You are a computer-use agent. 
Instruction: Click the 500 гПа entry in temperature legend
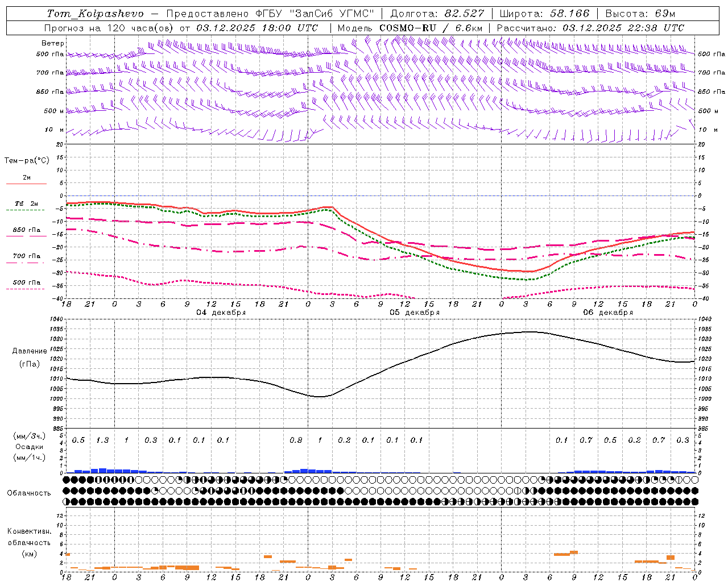click(27, 282)
